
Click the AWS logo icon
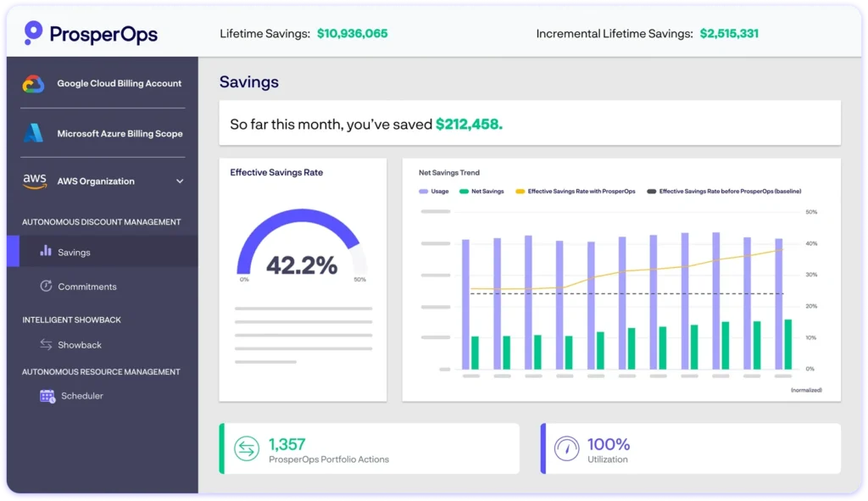coord(34,181)
